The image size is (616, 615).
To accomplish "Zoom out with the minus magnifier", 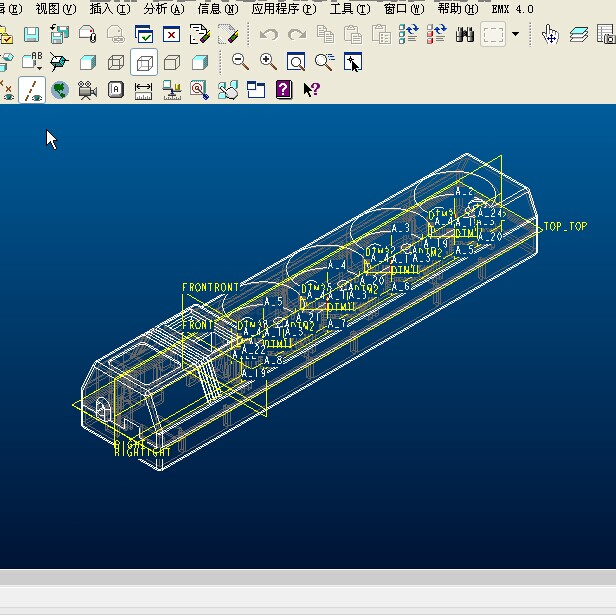I will 240,62.
